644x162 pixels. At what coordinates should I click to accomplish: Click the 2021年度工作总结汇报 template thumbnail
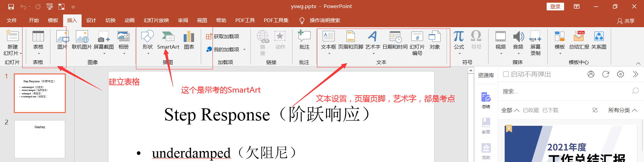pos(570,144)
